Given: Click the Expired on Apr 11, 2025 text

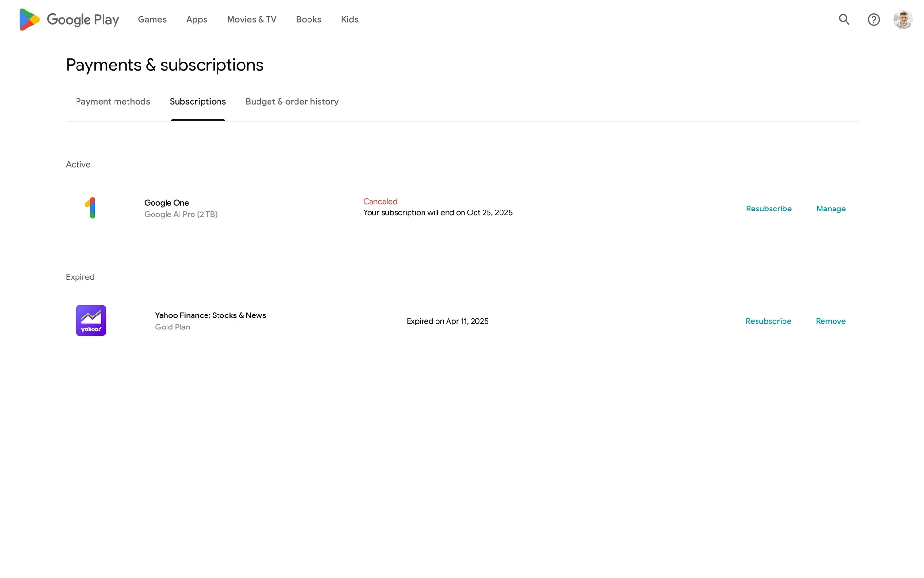Looking at the screenshot, I should tap(447, 321).
